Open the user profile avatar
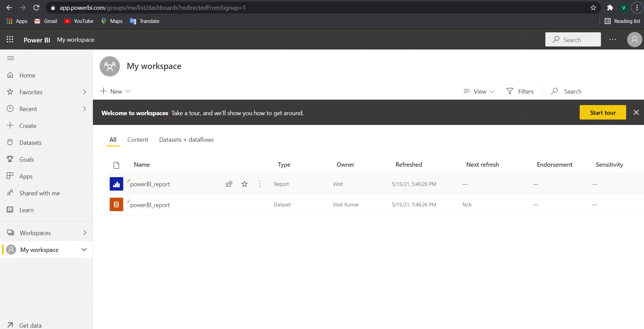Viewport: 644px width, 329px height. click(635, 39)
